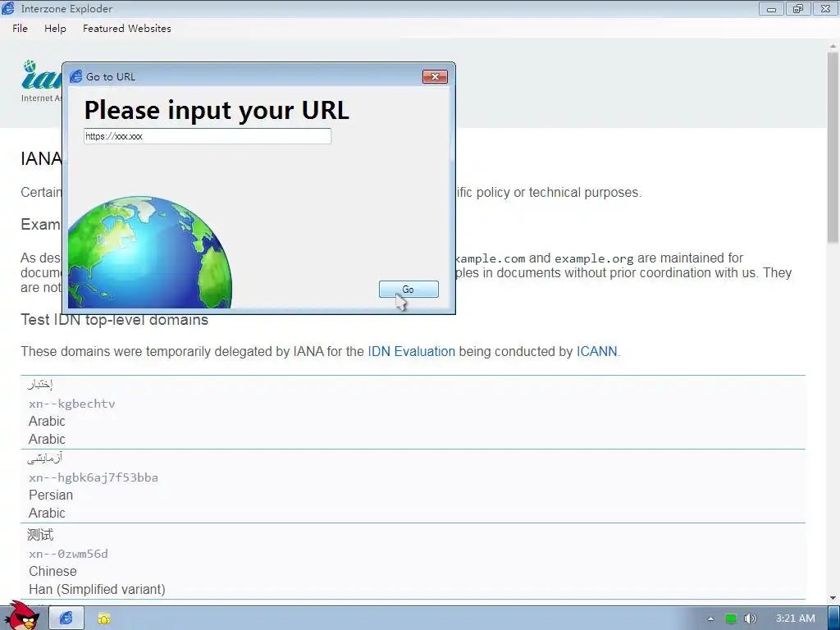
Task: Click the xn--hgbk6aj7f53bba domain text
Action: (94, 477)
